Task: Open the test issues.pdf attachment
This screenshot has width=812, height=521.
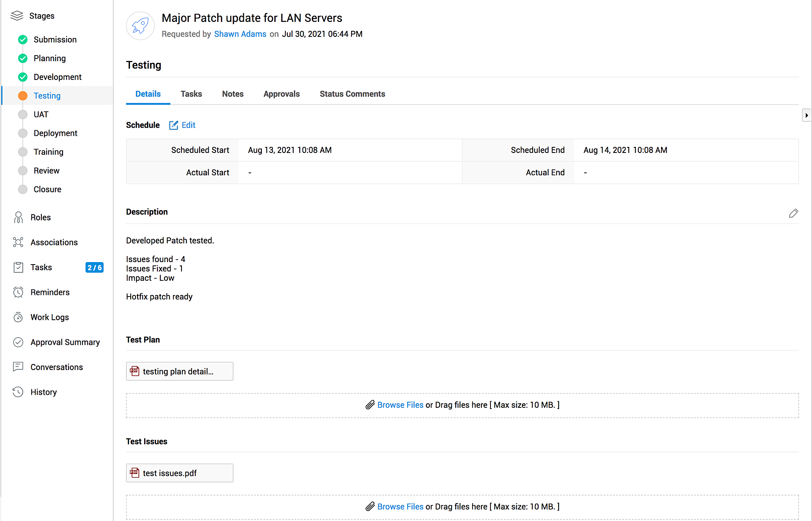Action: pos(179,473)
